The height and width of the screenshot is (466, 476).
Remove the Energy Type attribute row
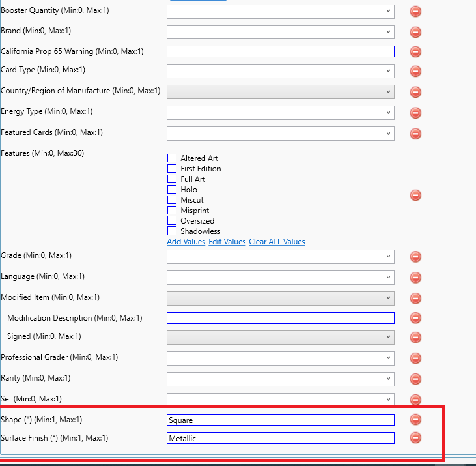(415, 113)
